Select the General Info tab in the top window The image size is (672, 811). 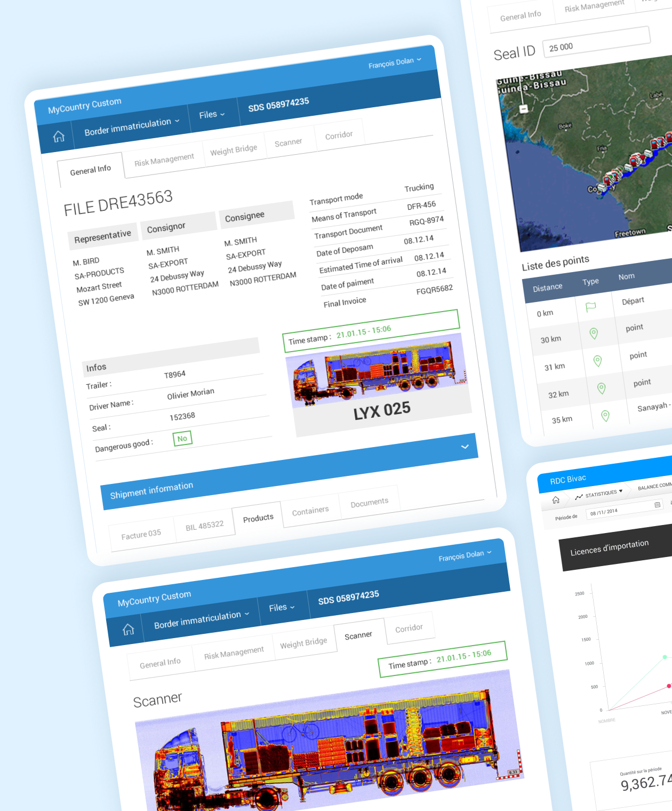[x=91, y=170]
